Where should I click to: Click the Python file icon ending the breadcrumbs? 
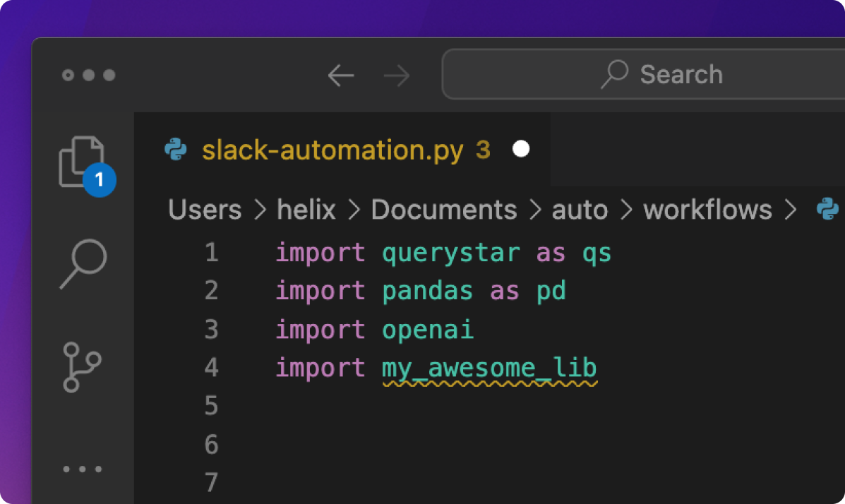(827, 210)
